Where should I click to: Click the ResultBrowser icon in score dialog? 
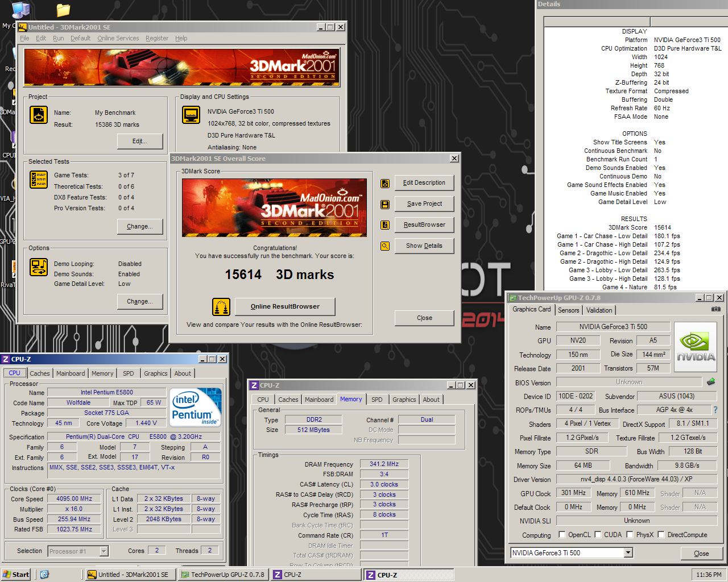click(385, 225)
